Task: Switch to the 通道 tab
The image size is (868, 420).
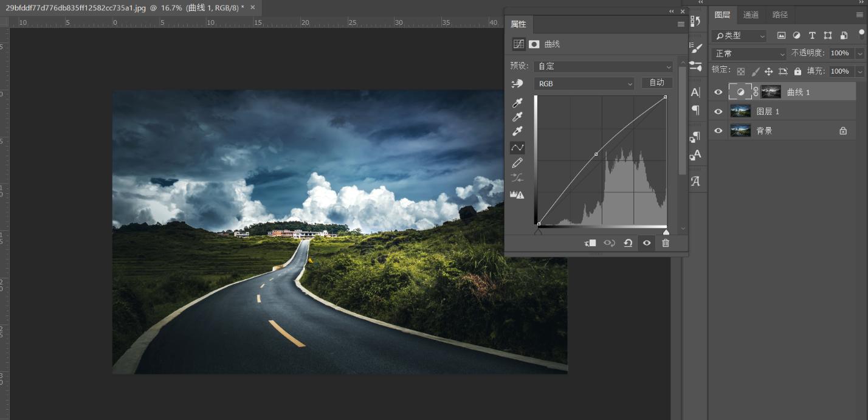Action: 751,14
